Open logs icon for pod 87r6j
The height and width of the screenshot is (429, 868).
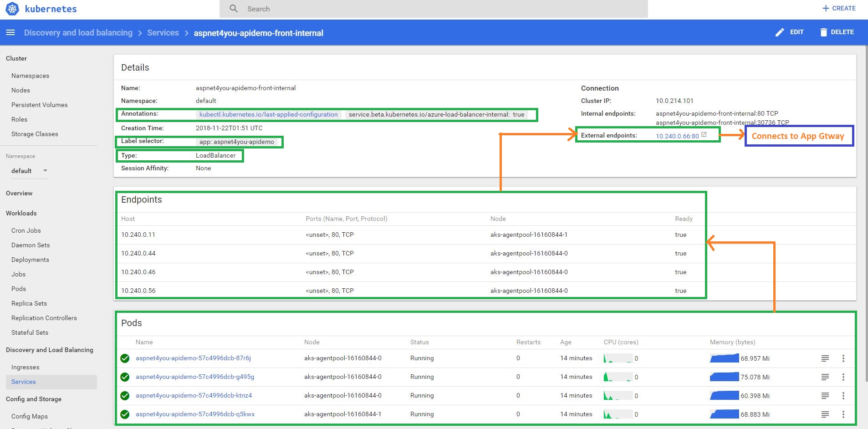coord(825,358)
